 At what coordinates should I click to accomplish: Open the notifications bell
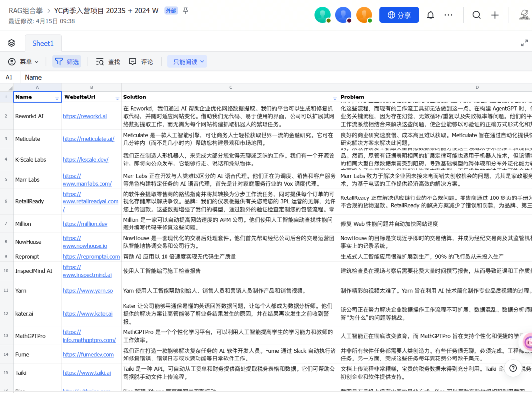click(x=430, y=15)
